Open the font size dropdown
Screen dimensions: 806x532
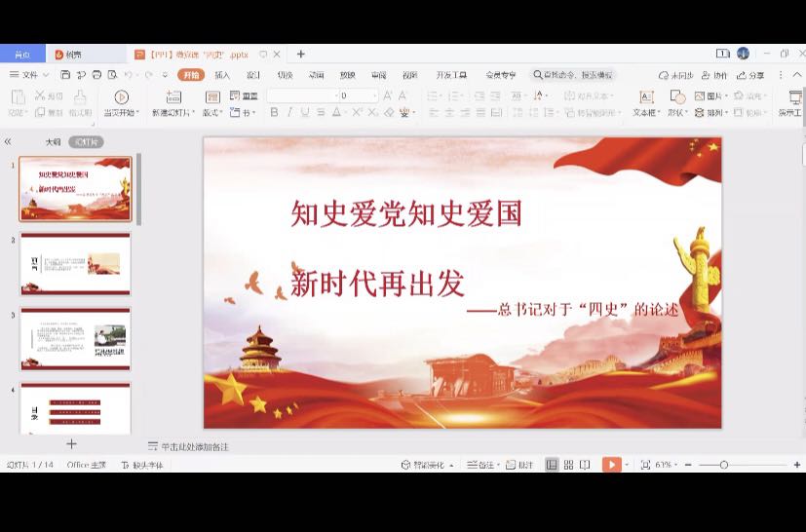[x=373, y=95]
